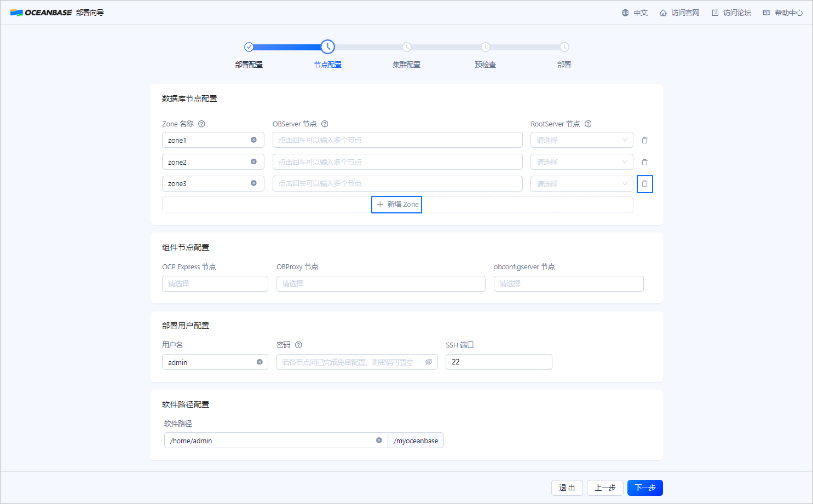Click the OceanBase logo
Image resolution: width=813 pixels, height=504 pixels.
[41, 13]
